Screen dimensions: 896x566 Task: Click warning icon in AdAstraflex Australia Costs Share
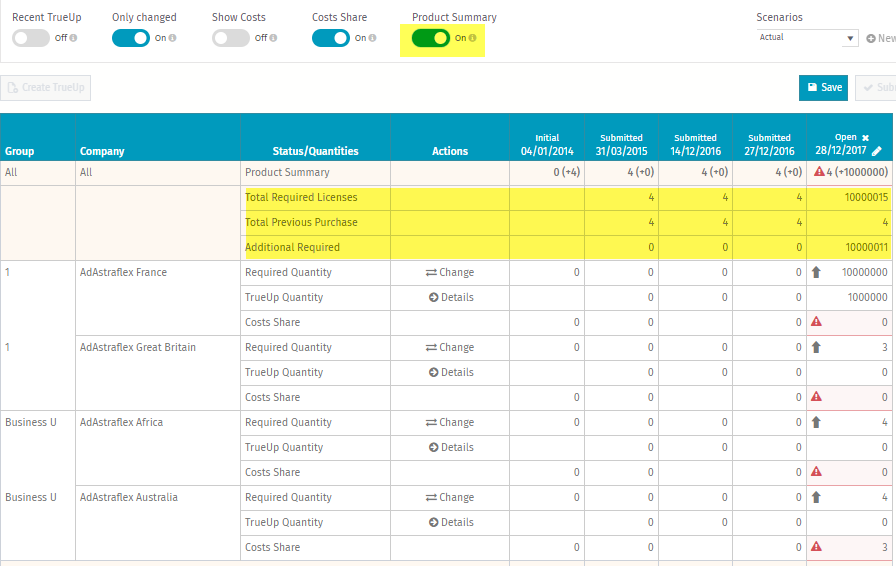click(x=817, y=547)
